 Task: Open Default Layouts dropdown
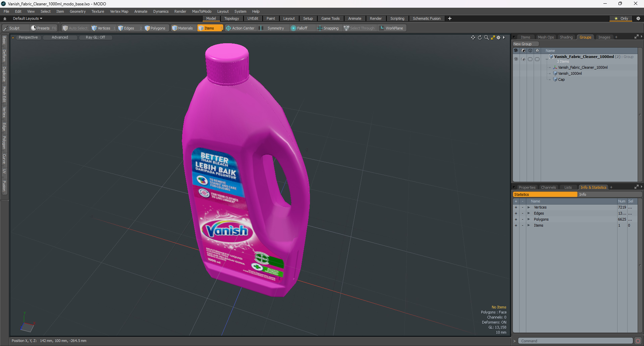(x=28, y=18)
